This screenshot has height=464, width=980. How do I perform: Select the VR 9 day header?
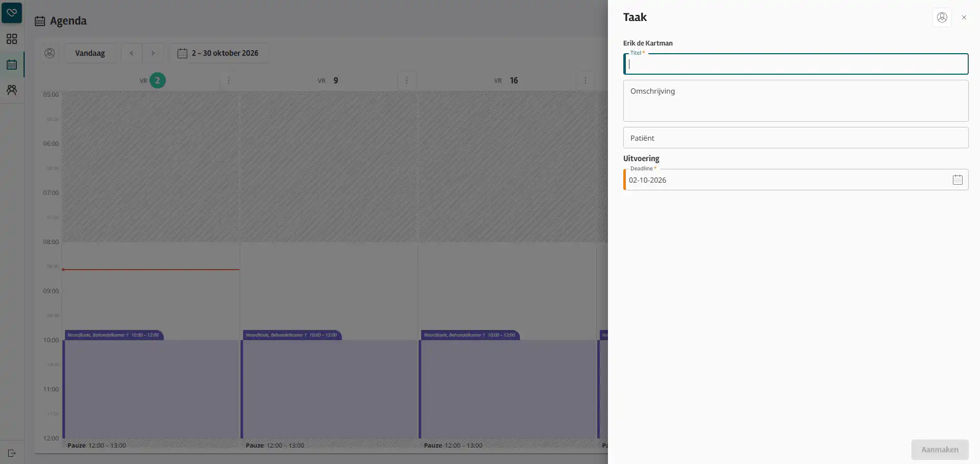[x=329, y=80]
